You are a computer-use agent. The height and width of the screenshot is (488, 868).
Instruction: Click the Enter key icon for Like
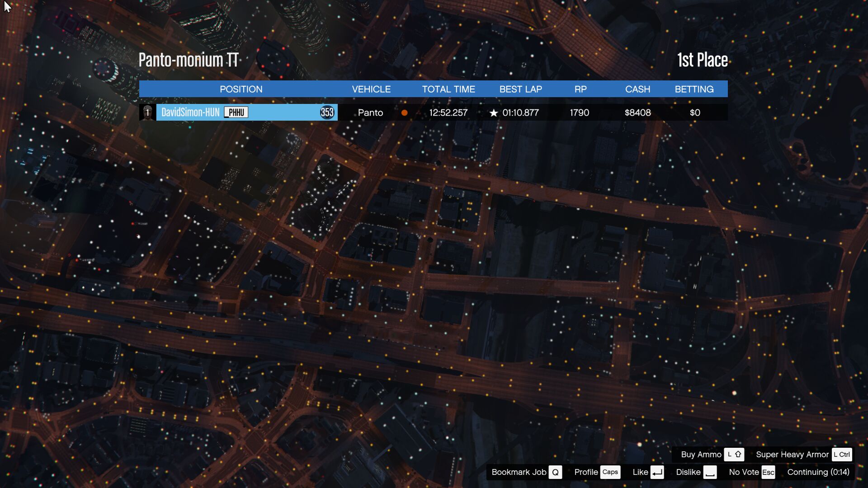point(657,472)
